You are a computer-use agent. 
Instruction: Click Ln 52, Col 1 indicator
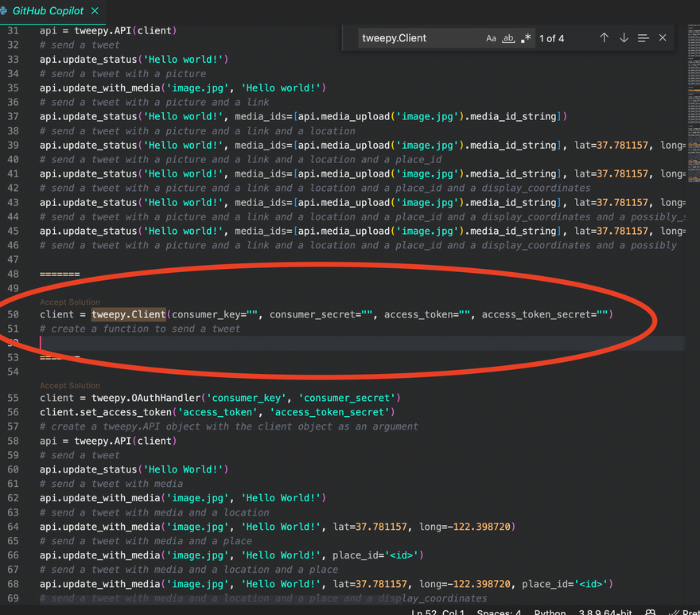click(x=437, y=611)
